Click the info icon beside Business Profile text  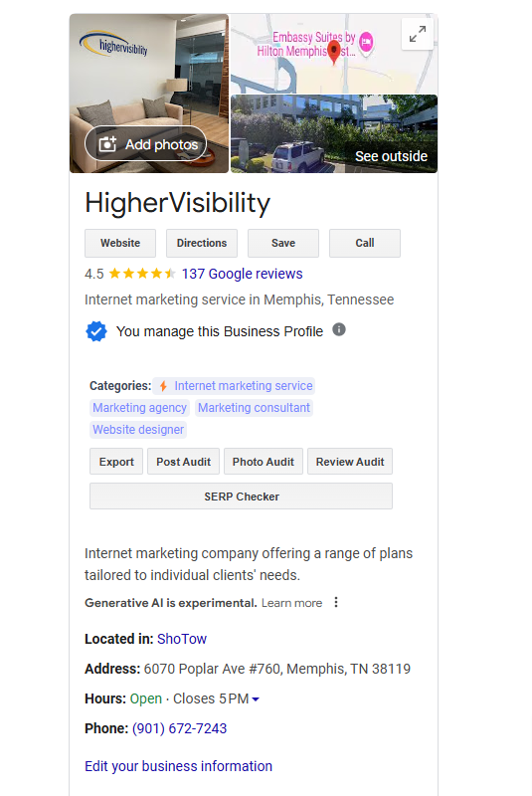(x=339, y=330)
